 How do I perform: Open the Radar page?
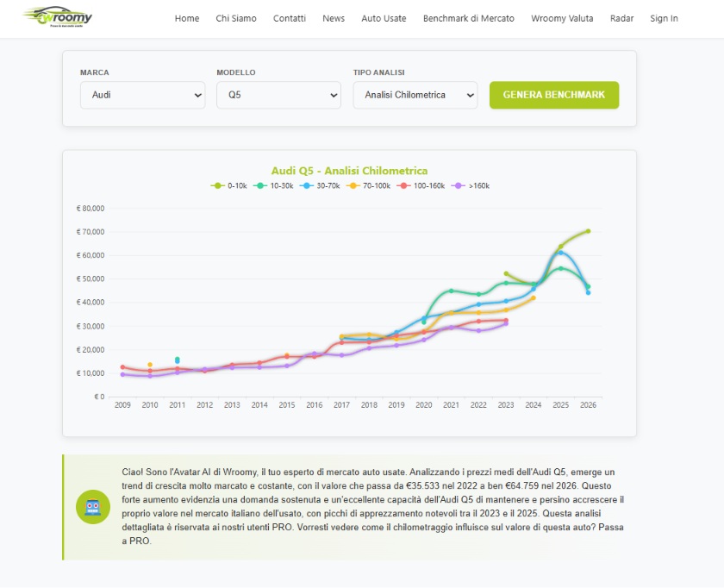[621, 18]
